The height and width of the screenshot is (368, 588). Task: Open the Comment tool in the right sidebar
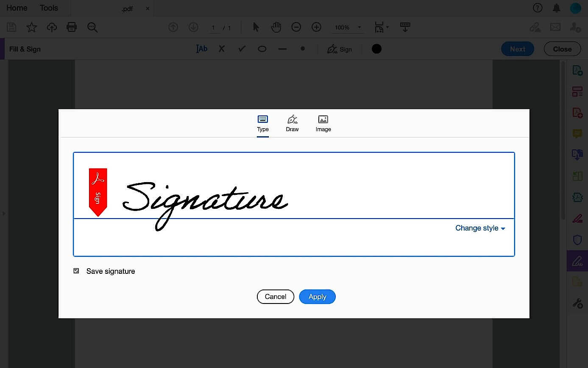point(577,134)
